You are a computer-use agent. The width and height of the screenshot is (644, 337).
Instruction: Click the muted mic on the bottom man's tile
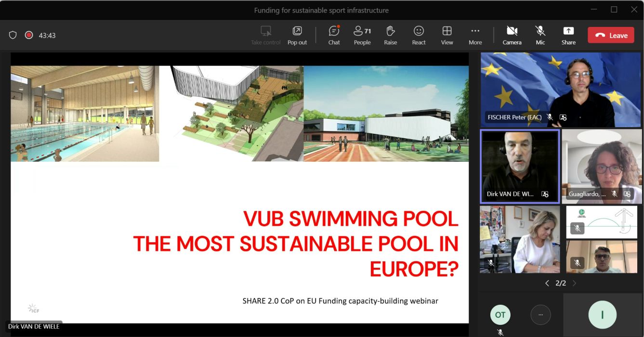(x=577, y=263)
